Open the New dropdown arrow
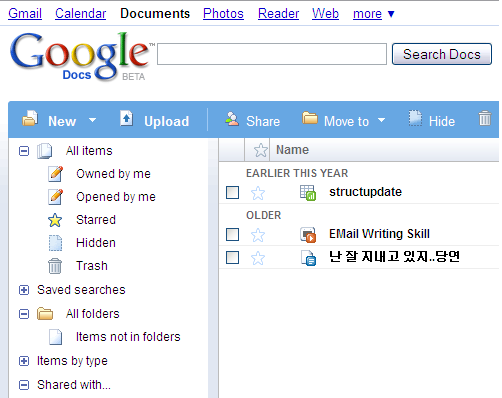The height and width of the screenshot is (398, 502). point(92,120)
